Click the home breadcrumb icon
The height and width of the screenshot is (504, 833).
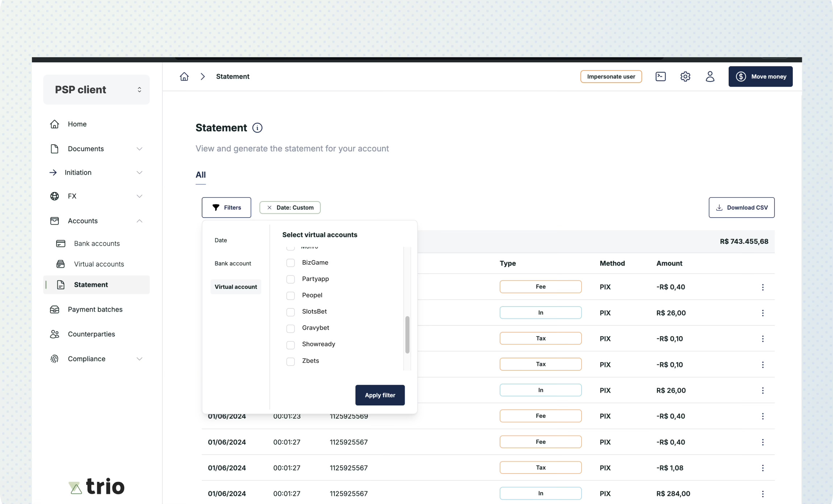click(x=184, y=76)
